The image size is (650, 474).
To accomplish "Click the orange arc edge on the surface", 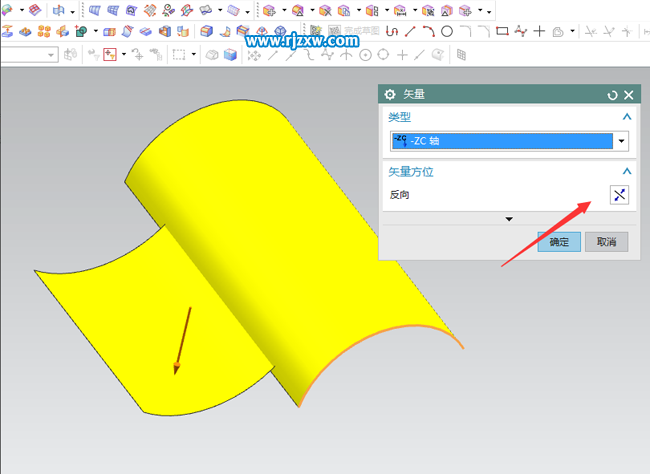I will click(380, 337).
